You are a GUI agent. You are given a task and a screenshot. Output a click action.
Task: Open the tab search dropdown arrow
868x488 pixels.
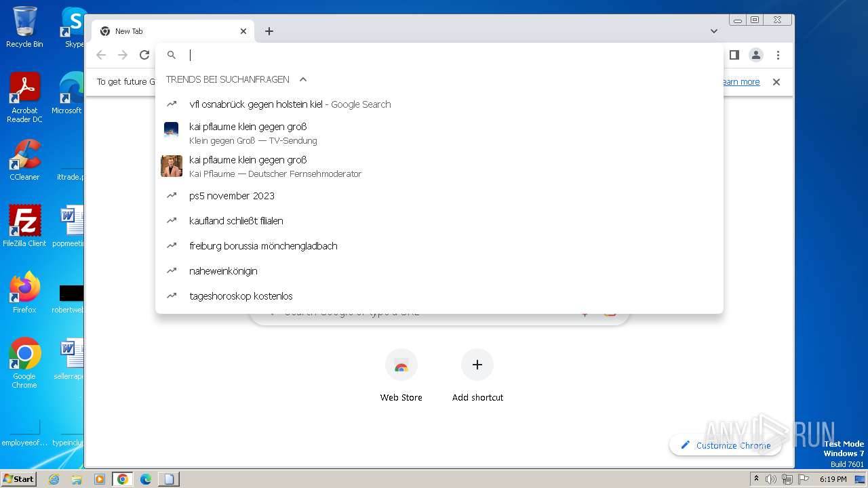tap(714, 31)
